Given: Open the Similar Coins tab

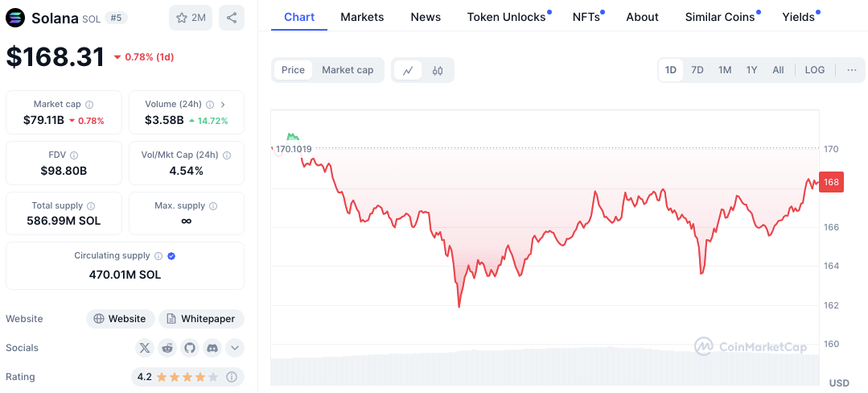Looking at the screenshot, I should coord(720,17).
